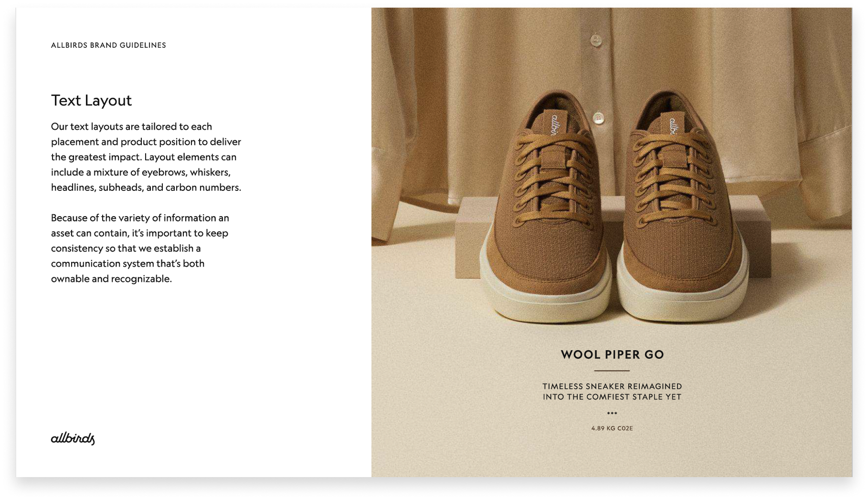Image resolution: width=868 pixels, height=500 pixels.
Task: Click the allbirds script logo at bottom left
Action: click(73, 438)
